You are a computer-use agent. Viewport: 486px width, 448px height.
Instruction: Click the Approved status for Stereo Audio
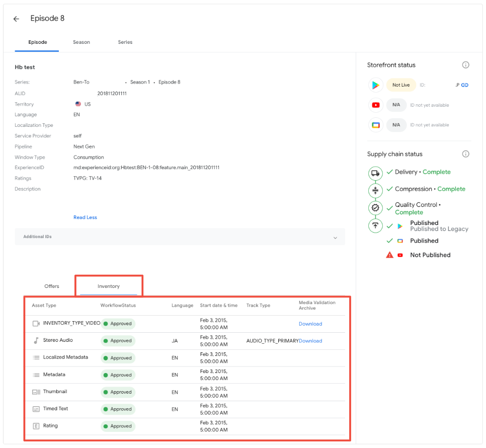click(x=118, y=341)
